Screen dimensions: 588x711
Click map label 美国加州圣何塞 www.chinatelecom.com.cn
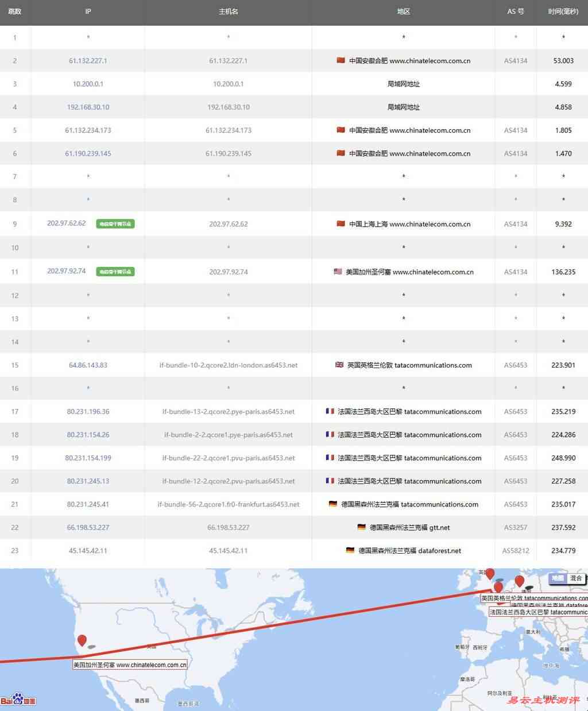coord(130,664)
